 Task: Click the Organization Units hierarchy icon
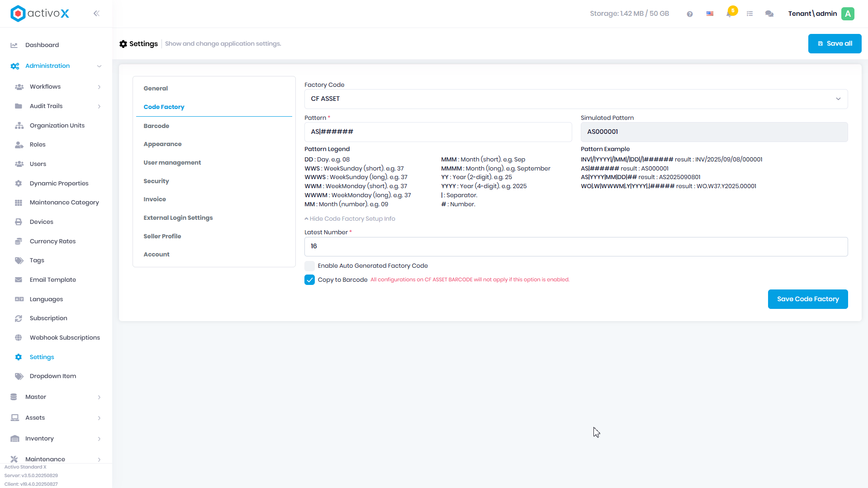click(x=19, y=126)
